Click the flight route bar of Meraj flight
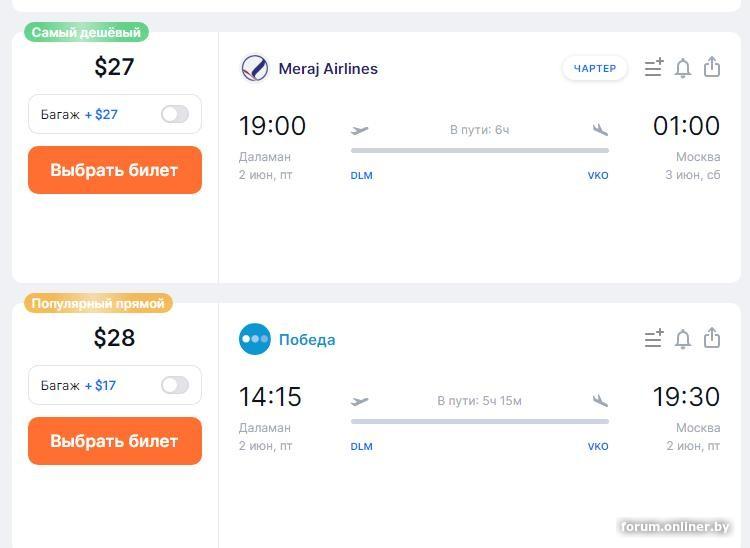 pos(480,150)
